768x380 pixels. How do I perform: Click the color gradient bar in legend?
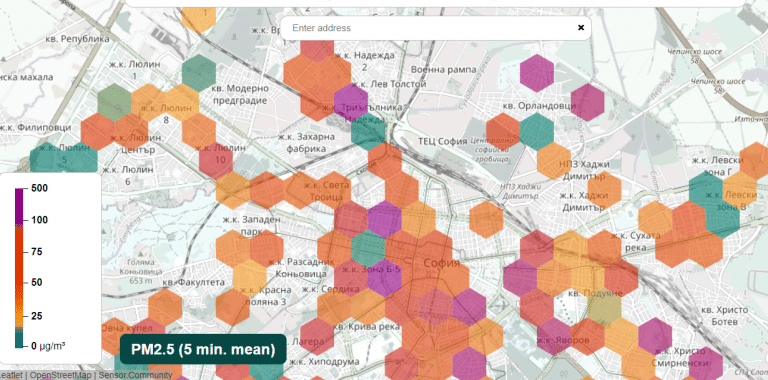point(19,268)
